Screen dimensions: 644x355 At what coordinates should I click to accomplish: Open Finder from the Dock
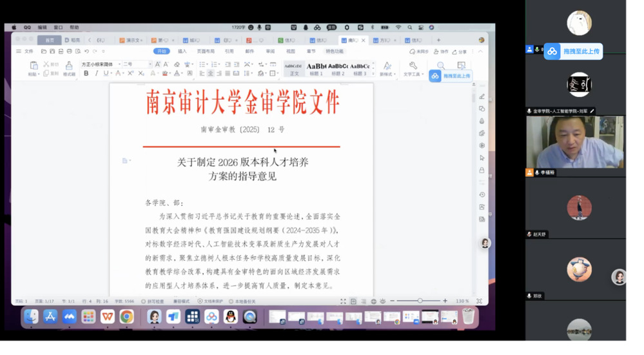click(31, 316)
